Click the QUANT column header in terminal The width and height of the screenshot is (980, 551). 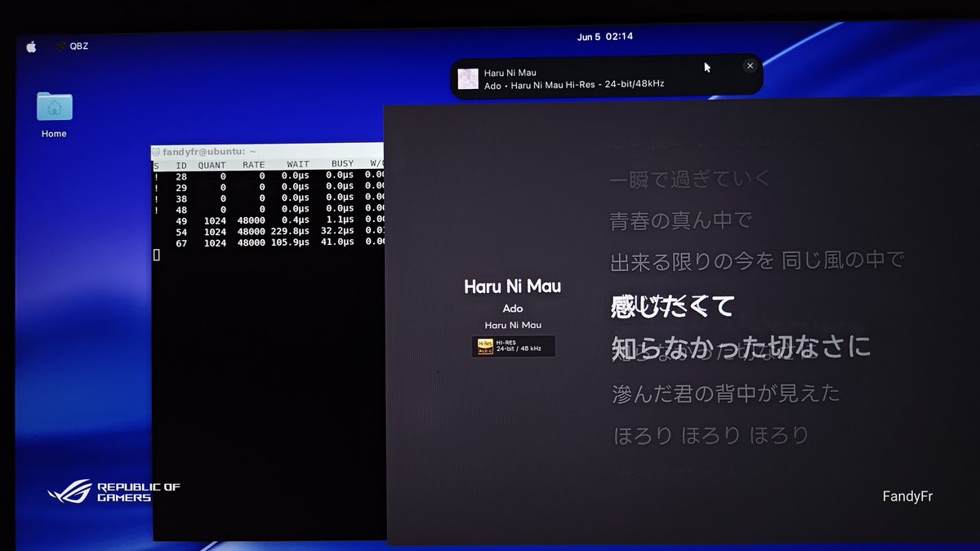pyautogui.click(x=212, y=165)
